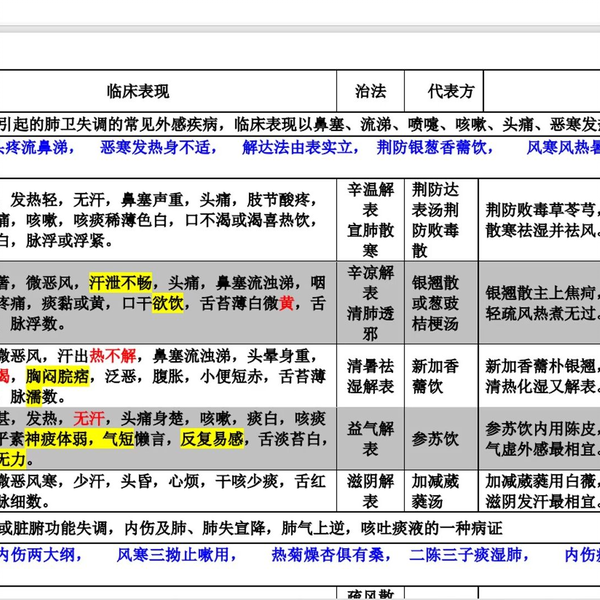Click the row with 微恶风寒，少汗，头昏

(168, 491)
